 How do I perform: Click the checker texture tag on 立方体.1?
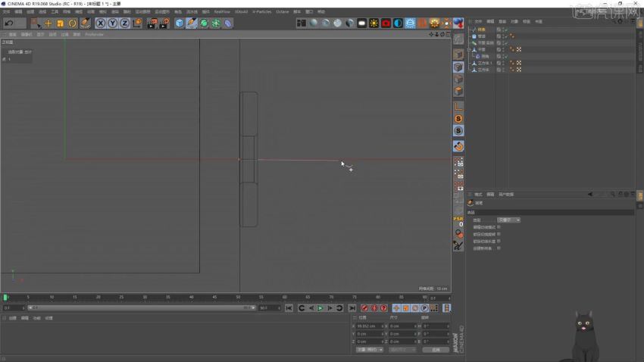click(x=519, y=63)
